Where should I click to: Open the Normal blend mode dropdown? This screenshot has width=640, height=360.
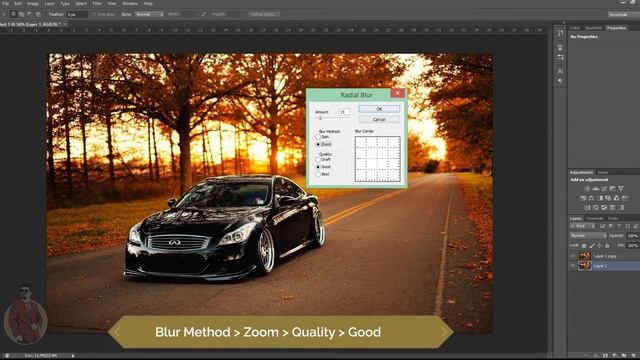[588, 236]
